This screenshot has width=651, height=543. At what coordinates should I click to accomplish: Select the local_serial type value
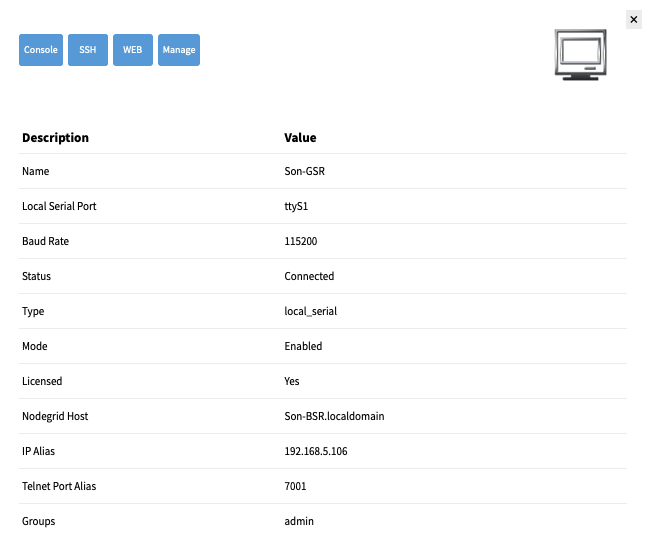(311, 311)
